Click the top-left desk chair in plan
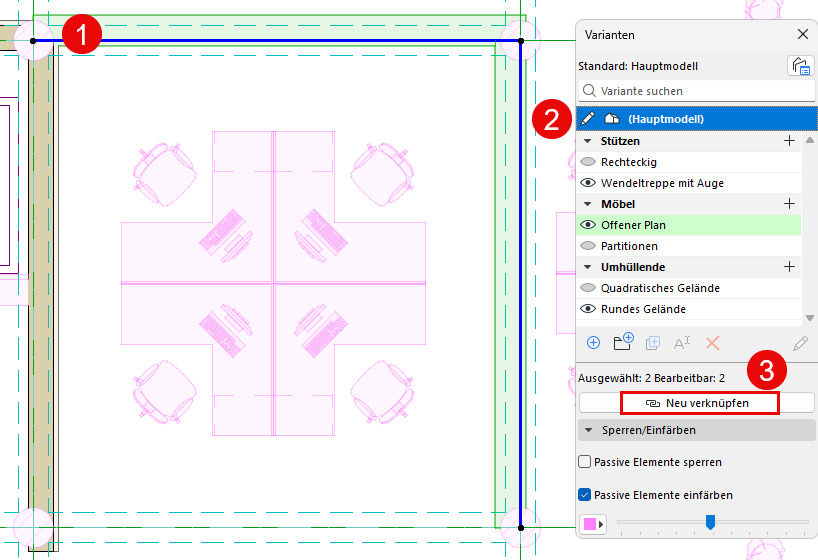818x560 pixels. click(x=164, y=173)
